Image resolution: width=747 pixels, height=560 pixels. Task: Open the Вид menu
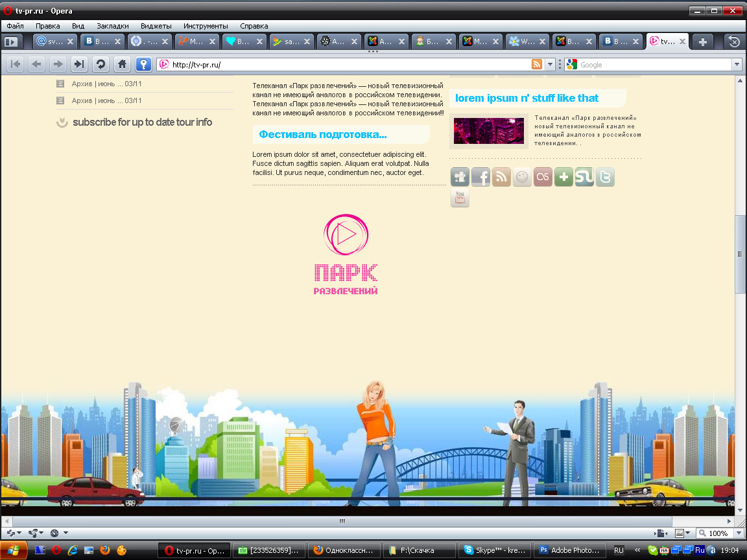78,26
